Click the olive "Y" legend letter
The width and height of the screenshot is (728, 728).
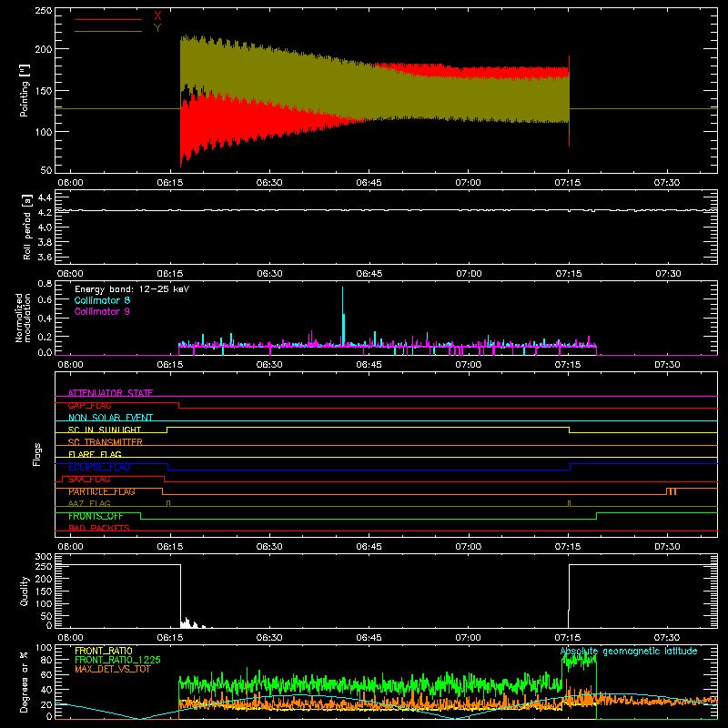pos(157,28)
